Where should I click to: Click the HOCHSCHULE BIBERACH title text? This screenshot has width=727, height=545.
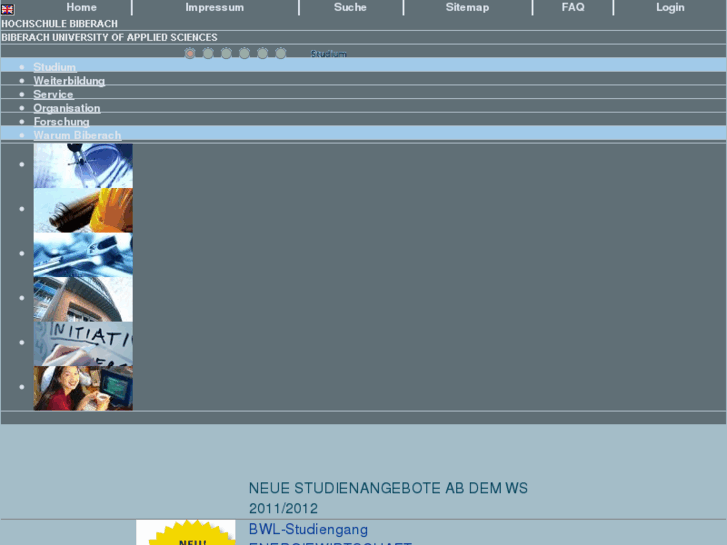(59, 24)
